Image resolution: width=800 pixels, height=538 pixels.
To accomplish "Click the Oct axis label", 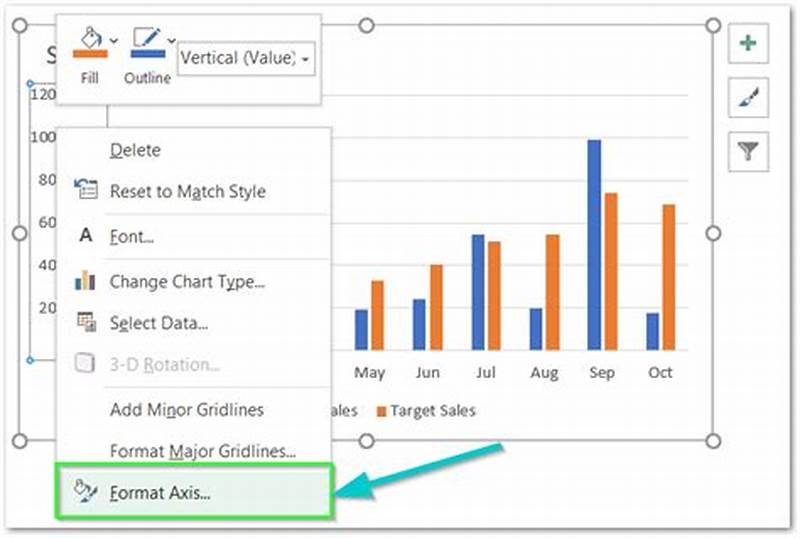I will tap(660, 373).
